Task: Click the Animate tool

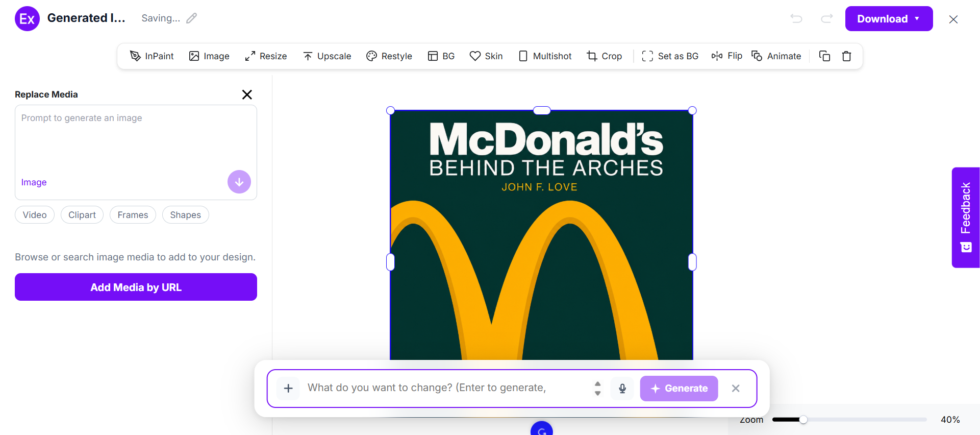Action: point(776,56)
